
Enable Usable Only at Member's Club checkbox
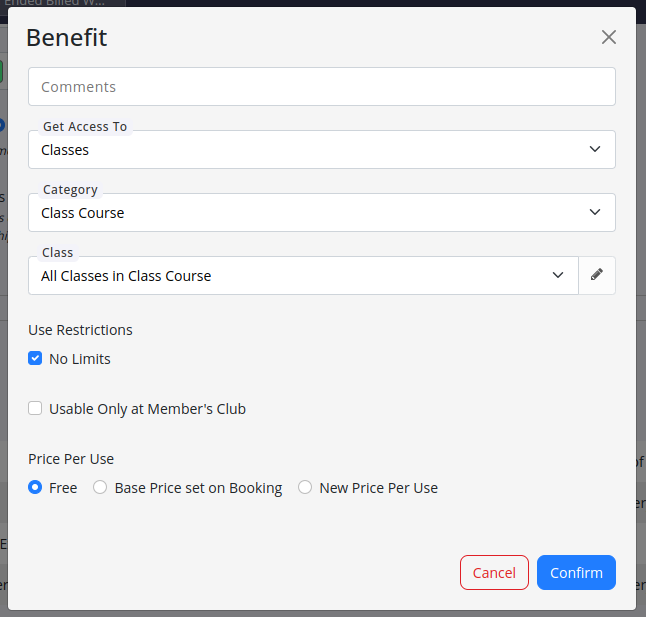pos(36,409)
